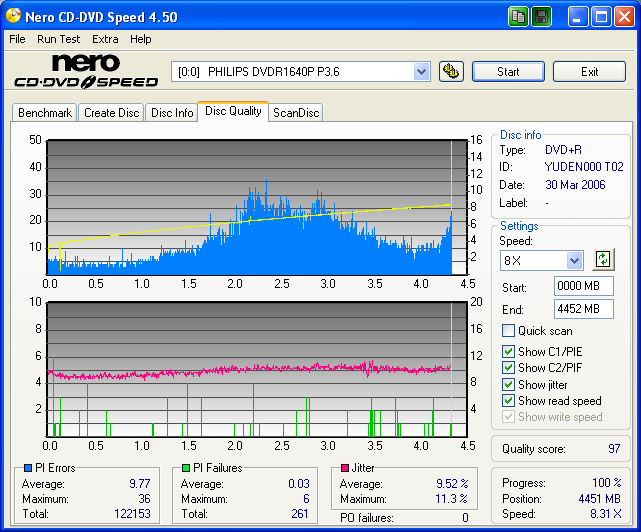Uncheck Show C2/PIF

[x=508, y=367]
